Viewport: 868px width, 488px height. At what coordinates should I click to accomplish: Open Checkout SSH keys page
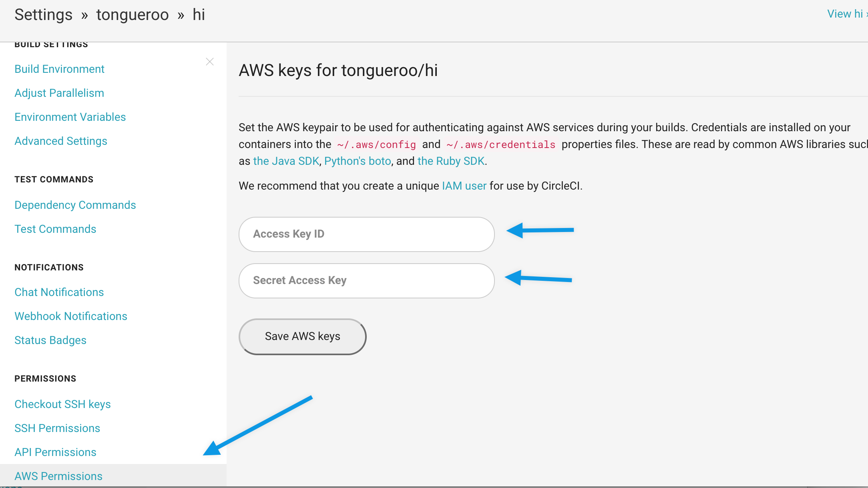pos(62,404)
